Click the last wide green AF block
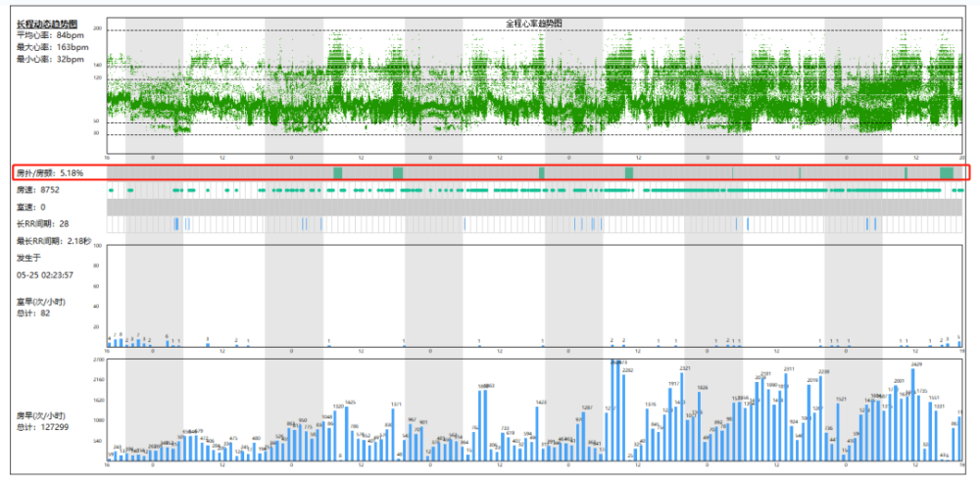 click(x=947, y=173)
